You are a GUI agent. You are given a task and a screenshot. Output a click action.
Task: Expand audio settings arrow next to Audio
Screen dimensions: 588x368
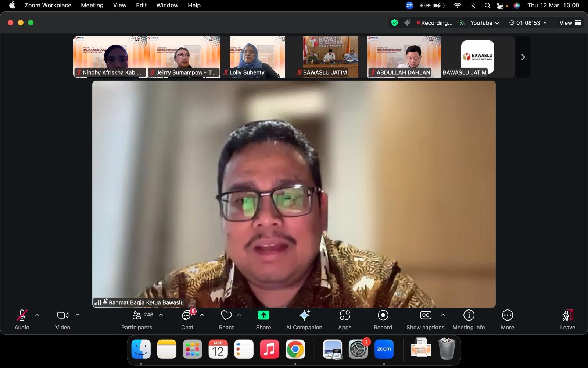[x=37, y=315]
